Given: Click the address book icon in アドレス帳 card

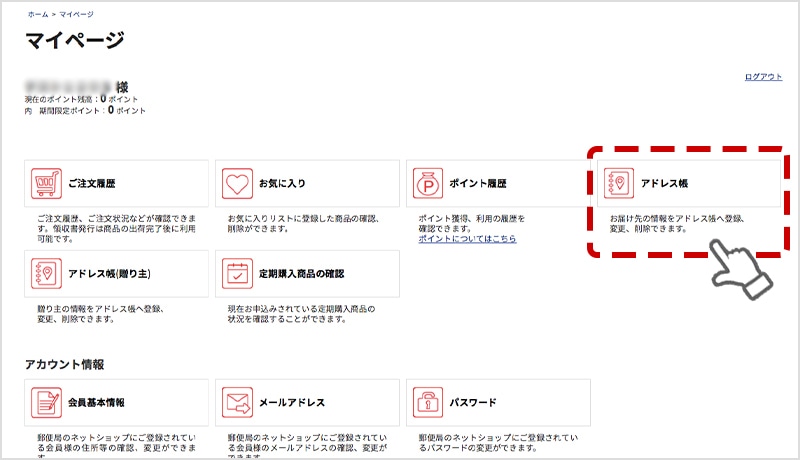Looking at the screenshot, I should click(x=620, y=184).
